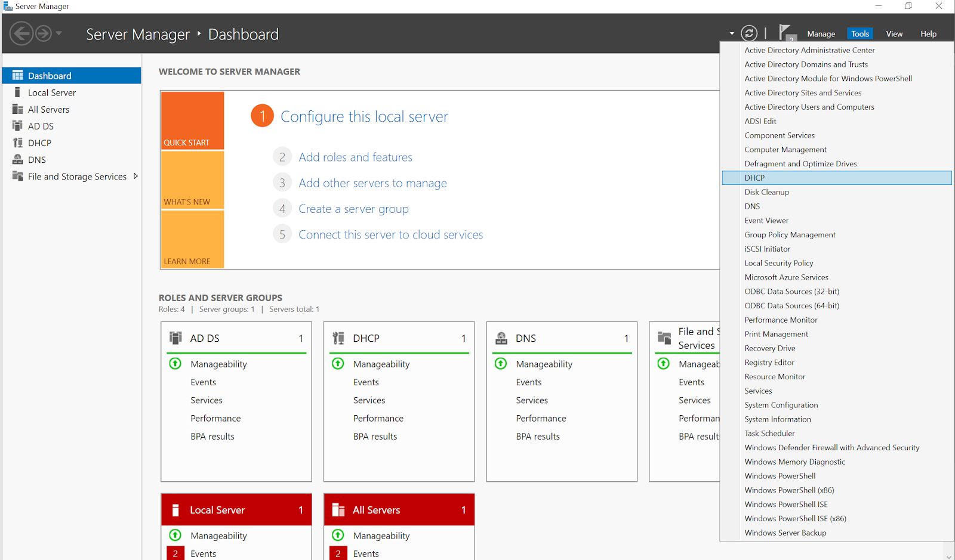Open Performance in DNS tile
The width and height of the screenshot is (955, 560).
(x=541, y=418)
